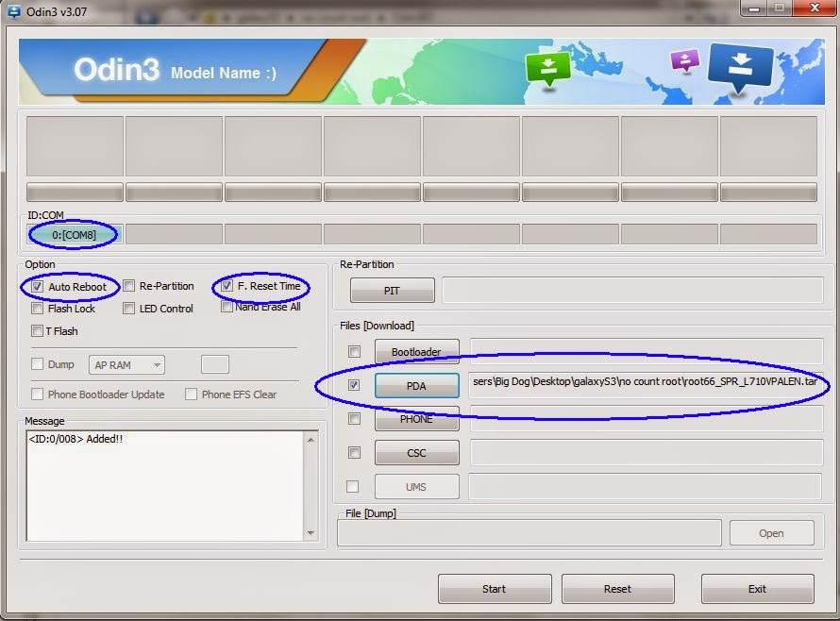Toggle the F. Reset Time checkbox
The width and height of the screenshot is (840, 621).
[x=227, y=286]
